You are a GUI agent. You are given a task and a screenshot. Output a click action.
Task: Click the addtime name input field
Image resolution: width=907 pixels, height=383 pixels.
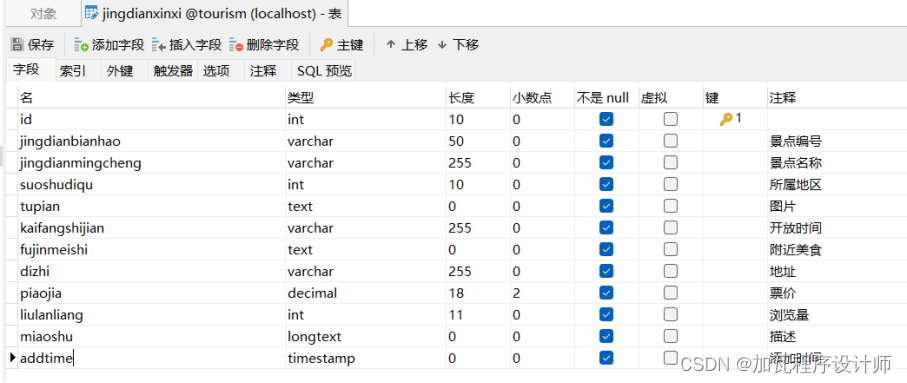[151, 358]
